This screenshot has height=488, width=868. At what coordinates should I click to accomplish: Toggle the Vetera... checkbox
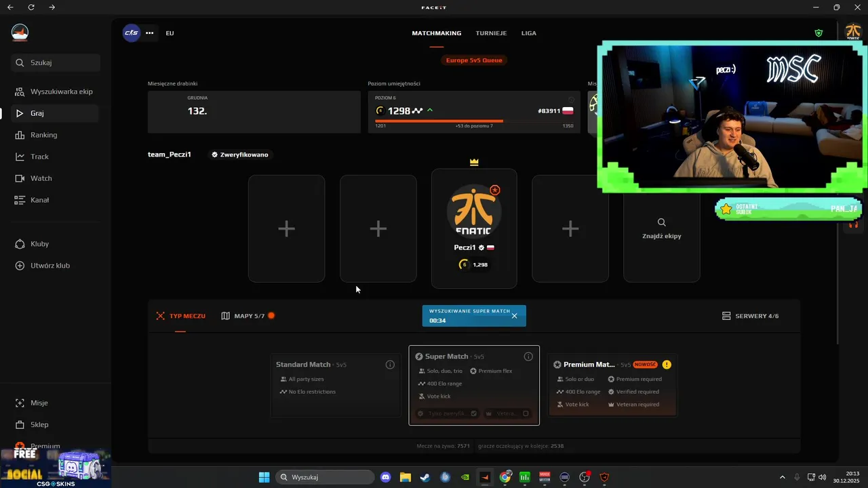tap(526, 413)
